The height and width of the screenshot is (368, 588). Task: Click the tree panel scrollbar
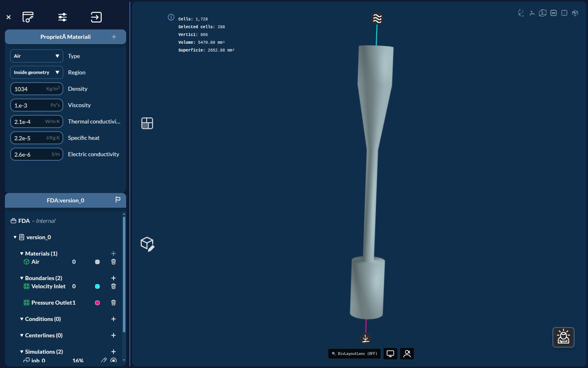pos(124,274)
